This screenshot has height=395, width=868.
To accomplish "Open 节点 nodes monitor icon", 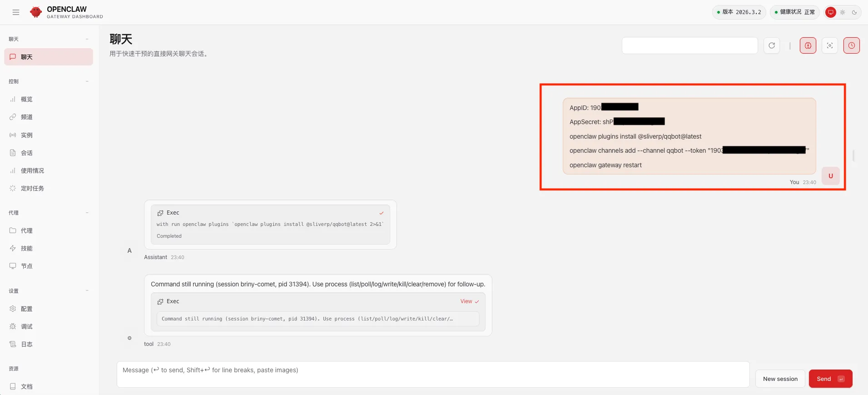I will [13, 266].
